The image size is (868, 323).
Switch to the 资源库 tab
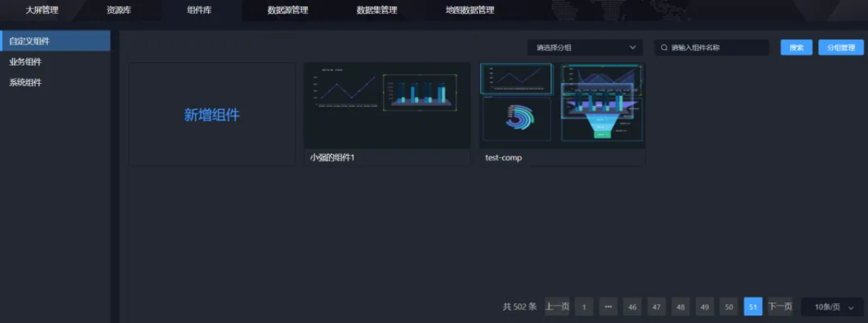(x=119, y=10)
